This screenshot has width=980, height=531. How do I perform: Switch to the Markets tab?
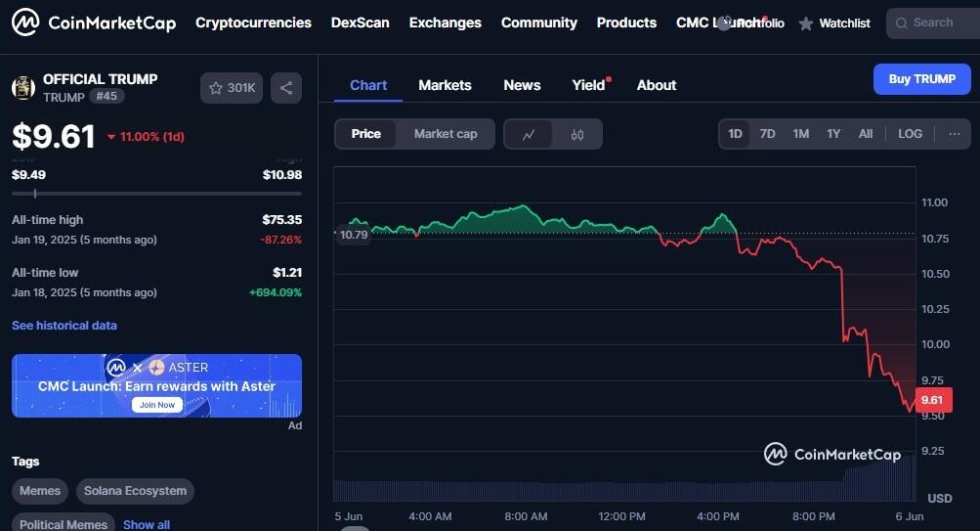445,85
